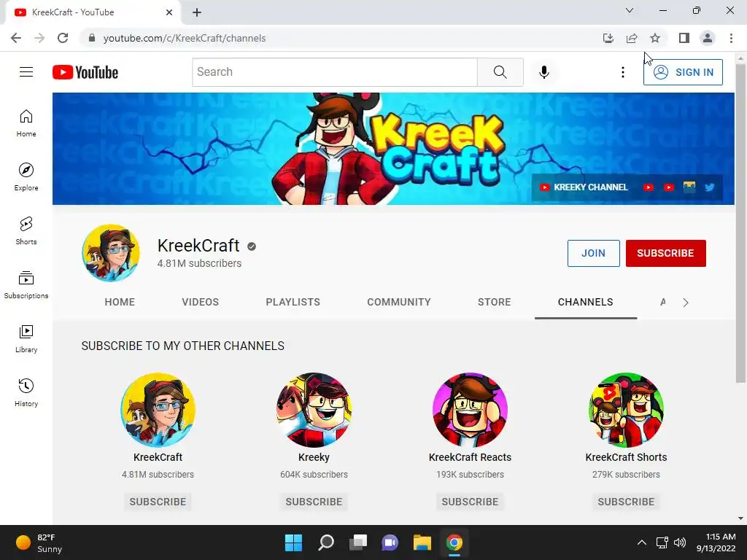
Task: Switch to the VIDEOS tab
Action: (x=200, y=302)
